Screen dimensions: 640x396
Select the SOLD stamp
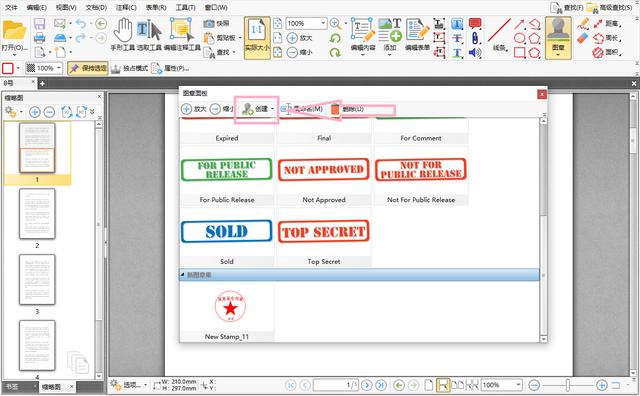tap(227, 231)
